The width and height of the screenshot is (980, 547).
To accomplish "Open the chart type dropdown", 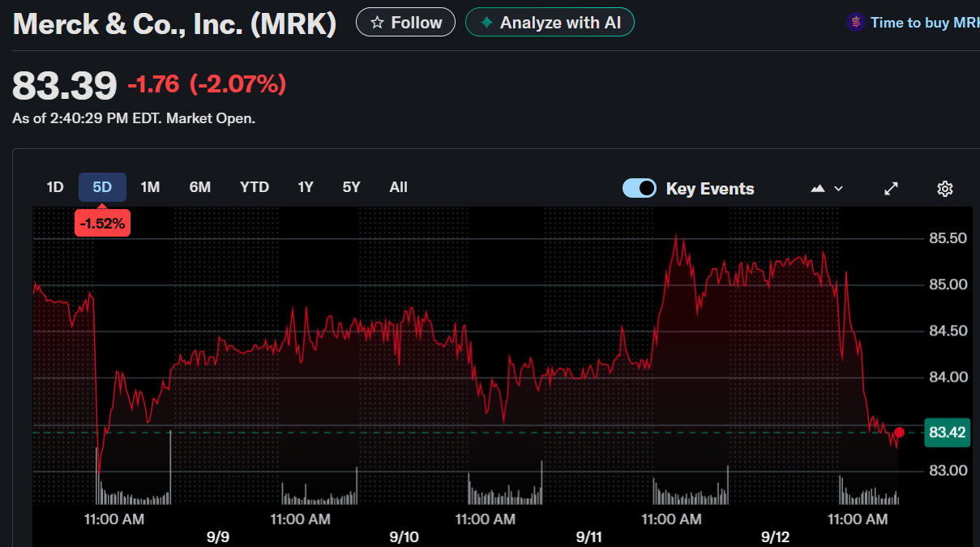I will (x=827, y=188).
